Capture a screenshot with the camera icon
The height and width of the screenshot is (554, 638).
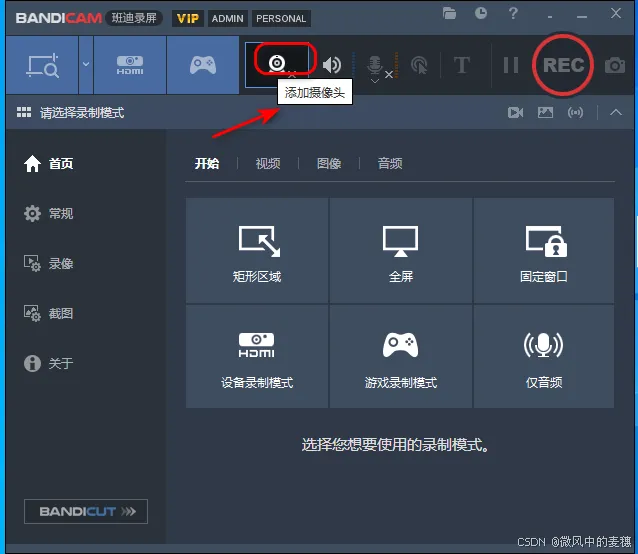click(615, 65)
